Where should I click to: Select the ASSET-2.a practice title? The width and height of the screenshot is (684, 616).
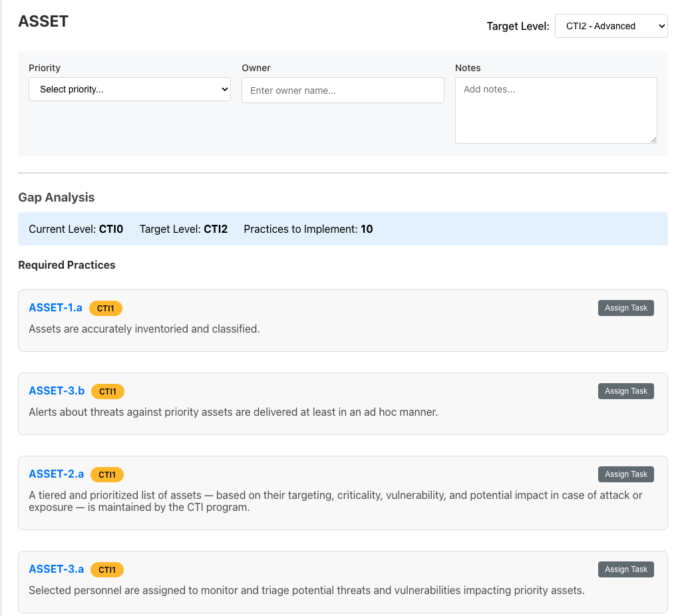point(56,474)
